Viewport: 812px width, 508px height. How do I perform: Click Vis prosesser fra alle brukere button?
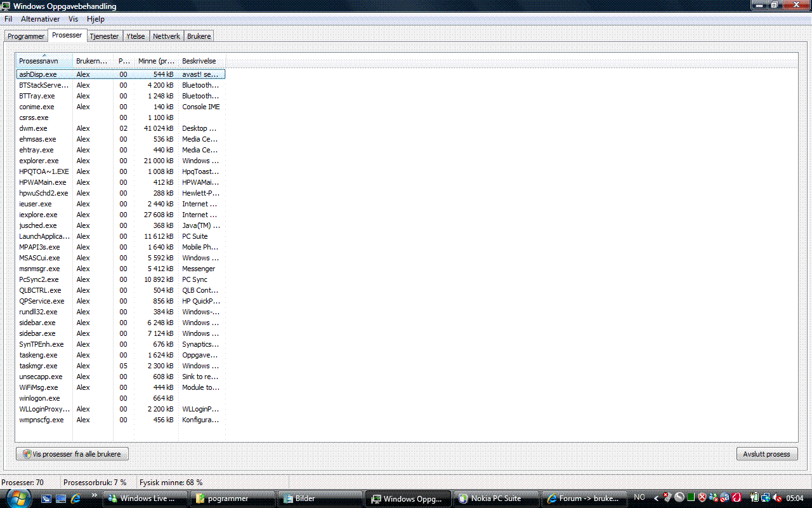pyautogui.click(x=72, y=454)
